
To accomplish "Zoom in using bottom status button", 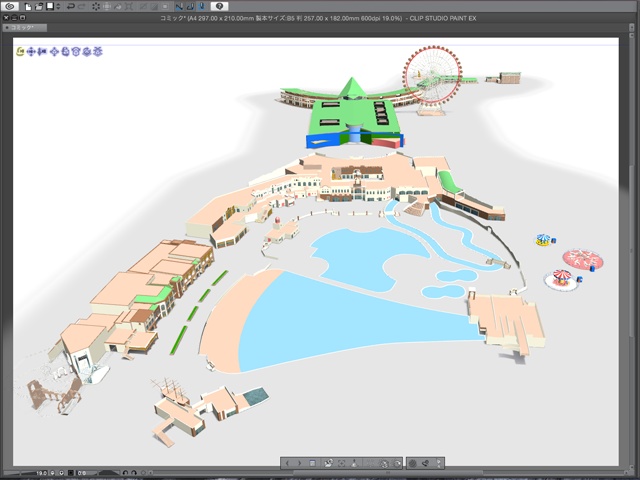I will pyautogui.click(x=62, y=473).
